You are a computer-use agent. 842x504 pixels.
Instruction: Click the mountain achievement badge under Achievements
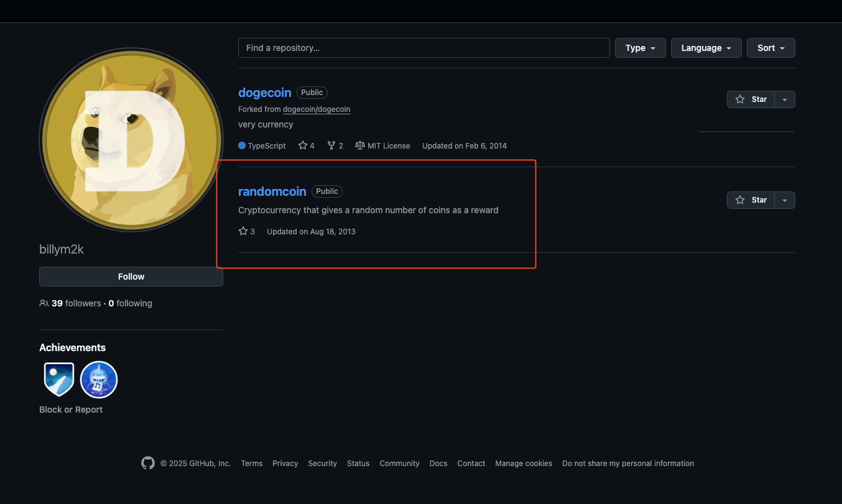(58, 379)
